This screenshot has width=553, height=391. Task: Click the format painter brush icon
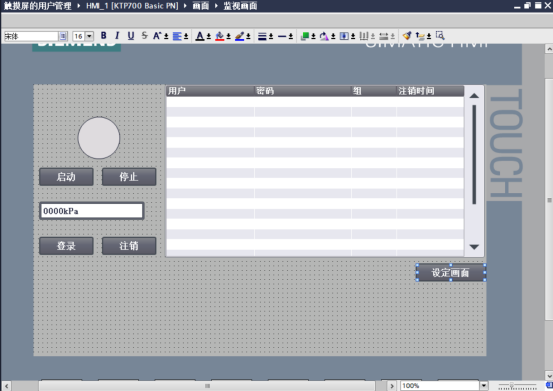[407, 36]
